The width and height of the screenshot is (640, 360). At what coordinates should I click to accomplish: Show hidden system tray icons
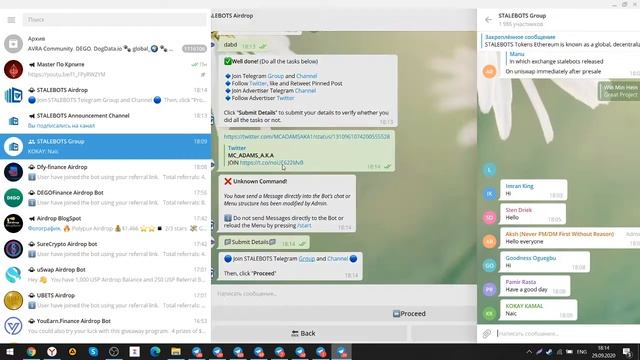pos(529,352)
